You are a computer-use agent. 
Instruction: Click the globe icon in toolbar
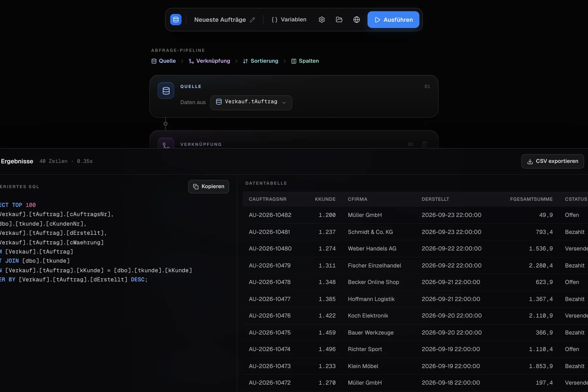point(357,20)
